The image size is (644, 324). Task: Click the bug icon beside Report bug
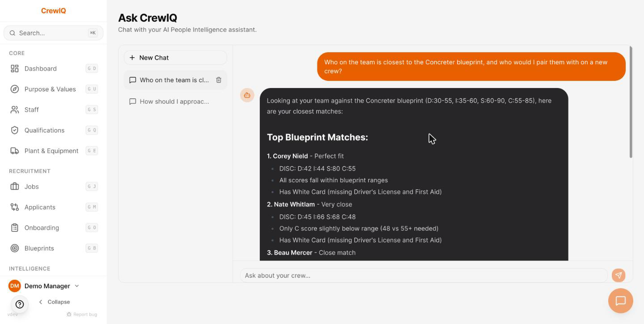pos(69,314)
